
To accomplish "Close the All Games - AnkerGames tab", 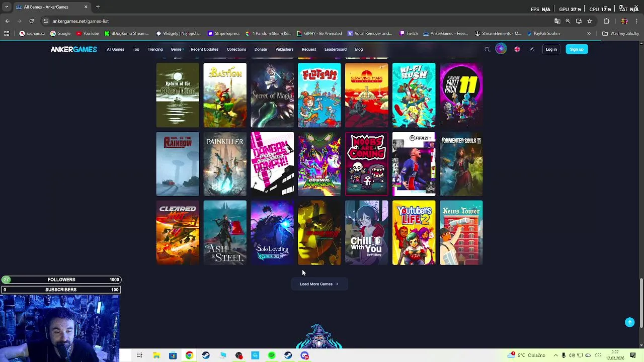I will coord(86,7).
